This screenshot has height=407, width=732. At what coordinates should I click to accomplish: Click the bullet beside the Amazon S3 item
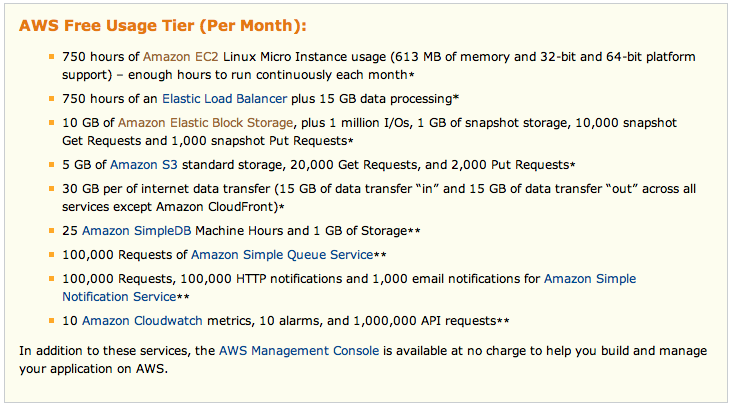tap(51, 165)
